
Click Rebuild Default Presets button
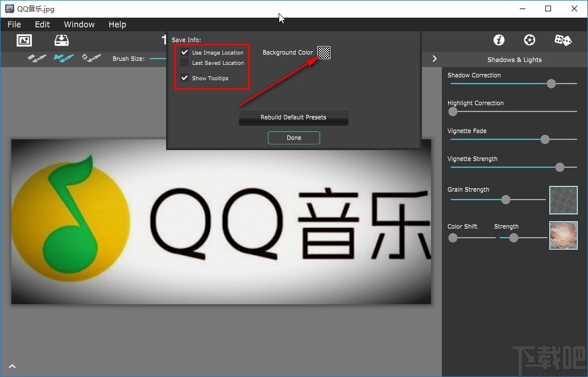pos(293,117)
